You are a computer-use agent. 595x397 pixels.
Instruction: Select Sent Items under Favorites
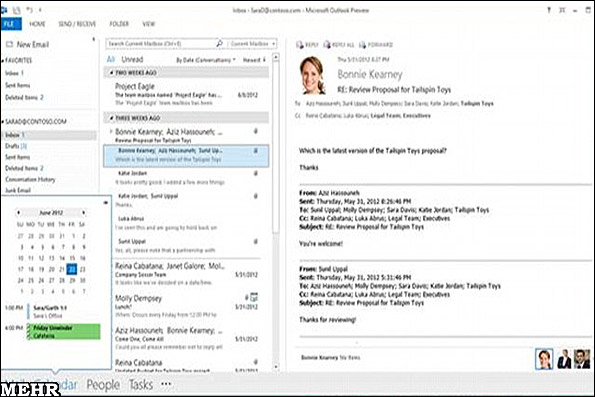pyautogui.click(x=17, y=85)
